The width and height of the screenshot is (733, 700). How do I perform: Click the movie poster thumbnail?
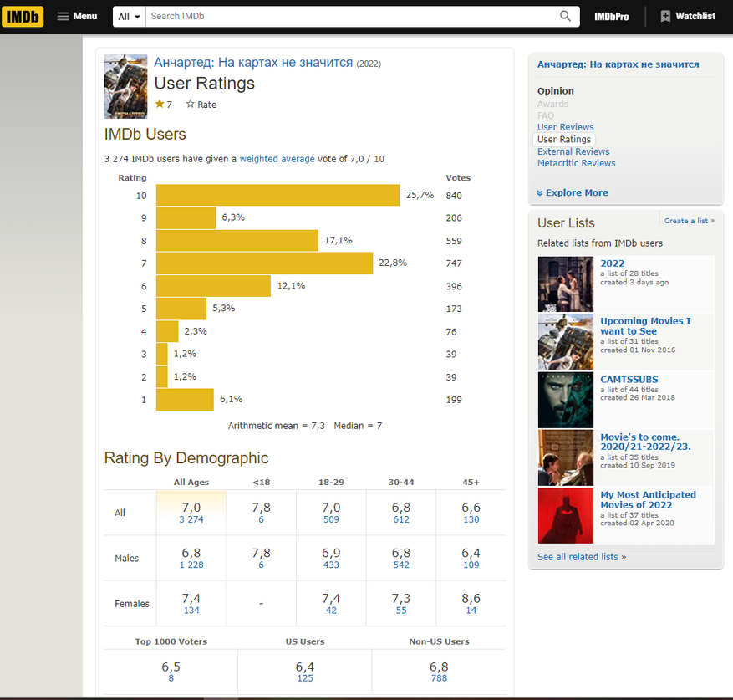pyautogui.click(x=125, y=87)
